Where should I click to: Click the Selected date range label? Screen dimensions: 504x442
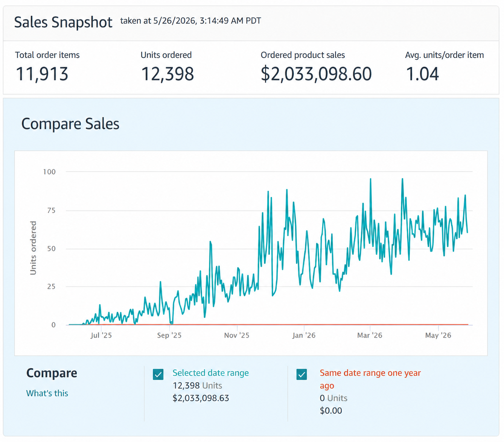pyautogui.click(x=210, y=373)
